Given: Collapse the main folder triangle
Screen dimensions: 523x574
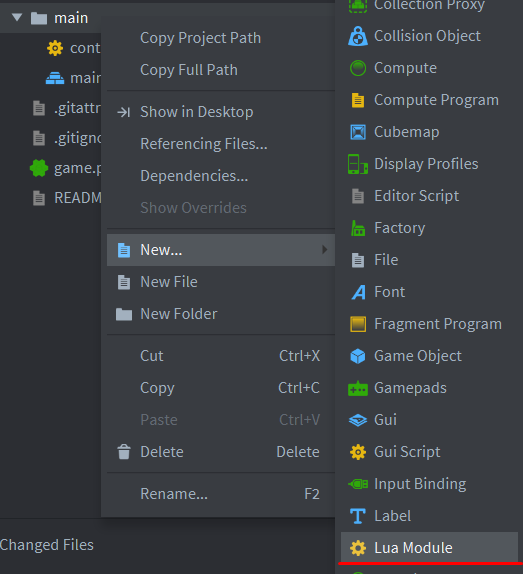Looking at the screenshot, I should tap(17, 17).
